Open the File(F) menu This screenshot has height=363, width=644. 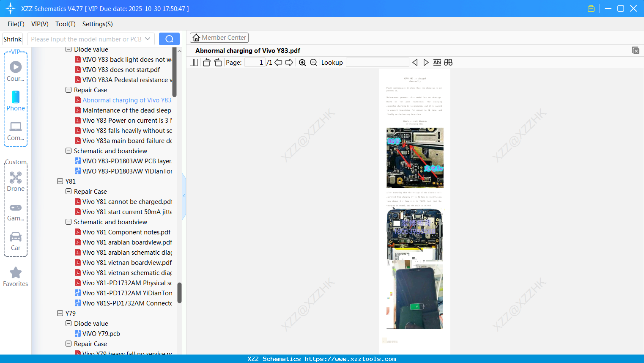tap(16, 24)
